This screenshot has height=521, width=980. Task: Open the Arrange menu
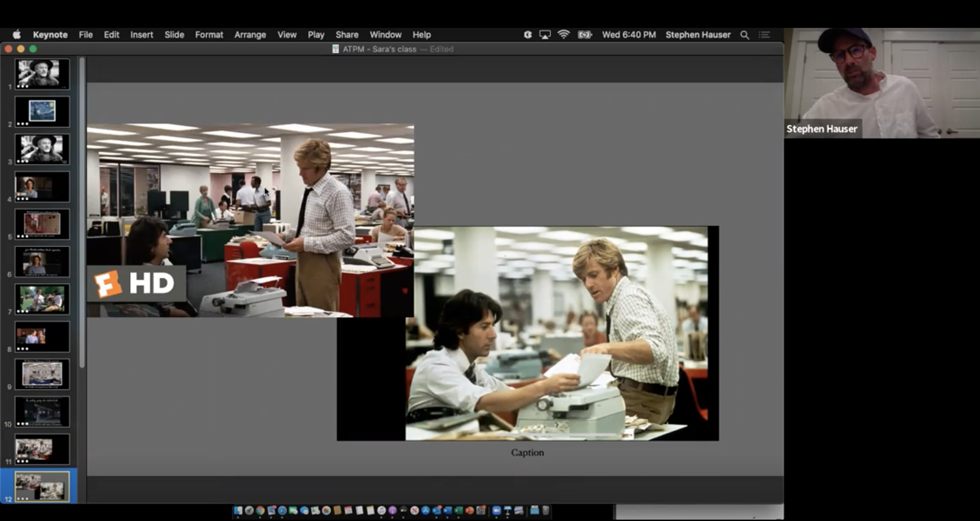pyautogui.click(x=250, y=35)
